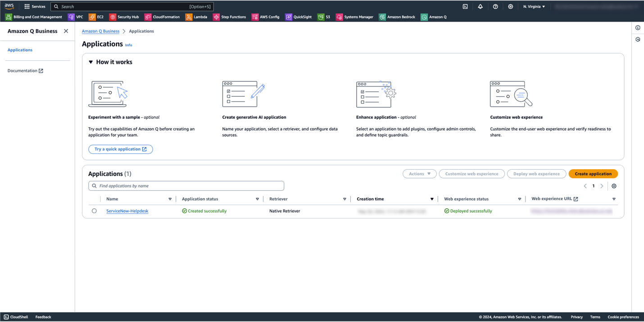Open the Lambda shortcut
The image size is (644, 322).
coord(196,17)
